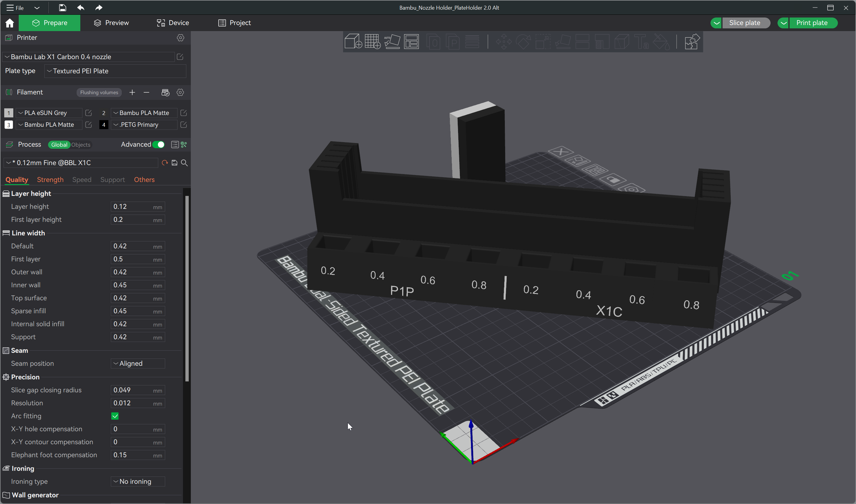The image size is (856, 504).
Task: Open the Ironing type dropdown
Action: tap(138, 481)
